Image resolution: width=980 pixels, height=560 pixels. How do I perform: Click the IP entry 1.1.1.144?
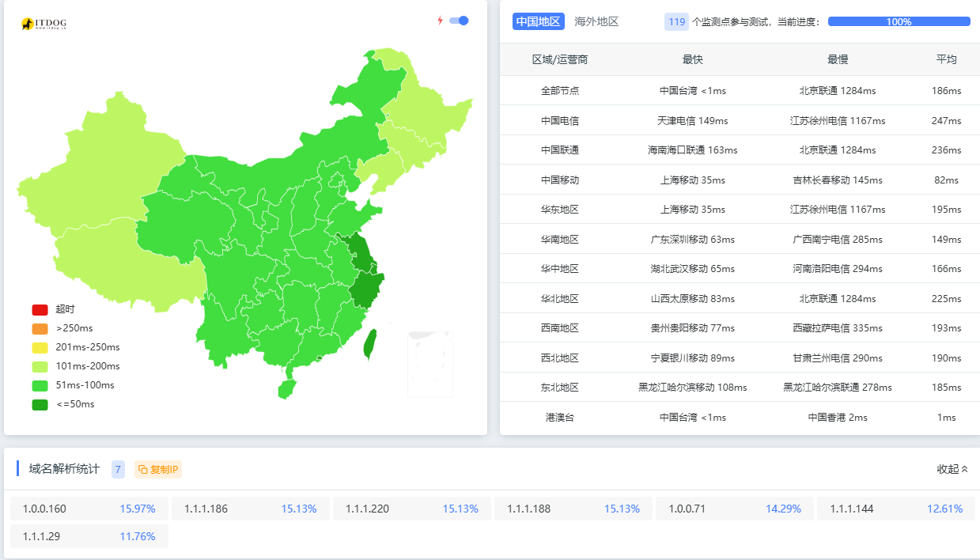click(896, 509)
